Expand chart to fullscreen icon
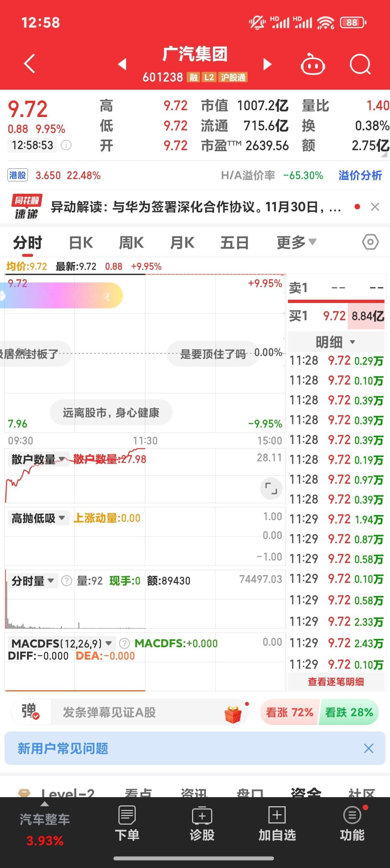 click(x=271, y=488)
